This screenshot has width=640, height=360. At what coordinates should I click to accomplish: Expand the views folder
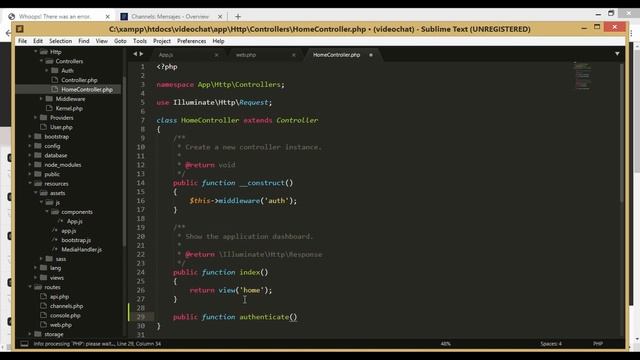point(36,278)
